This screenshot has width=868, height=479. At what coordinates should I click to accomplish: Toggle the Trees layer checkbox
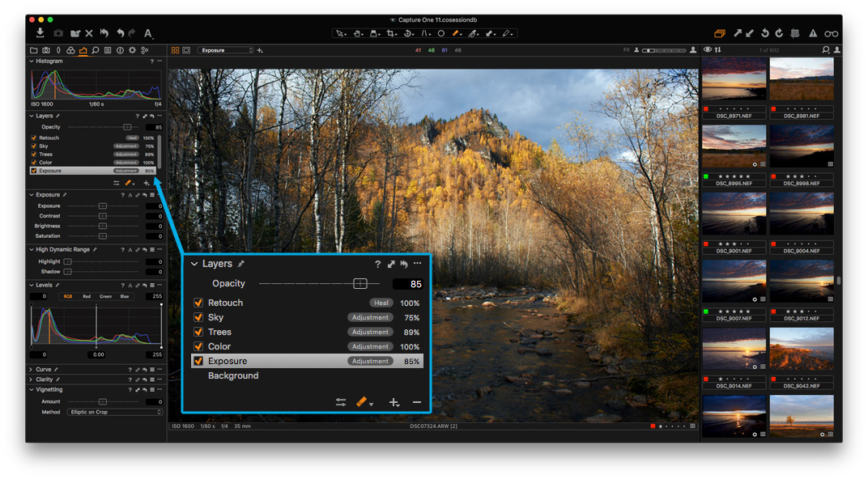tap(198, 332)
